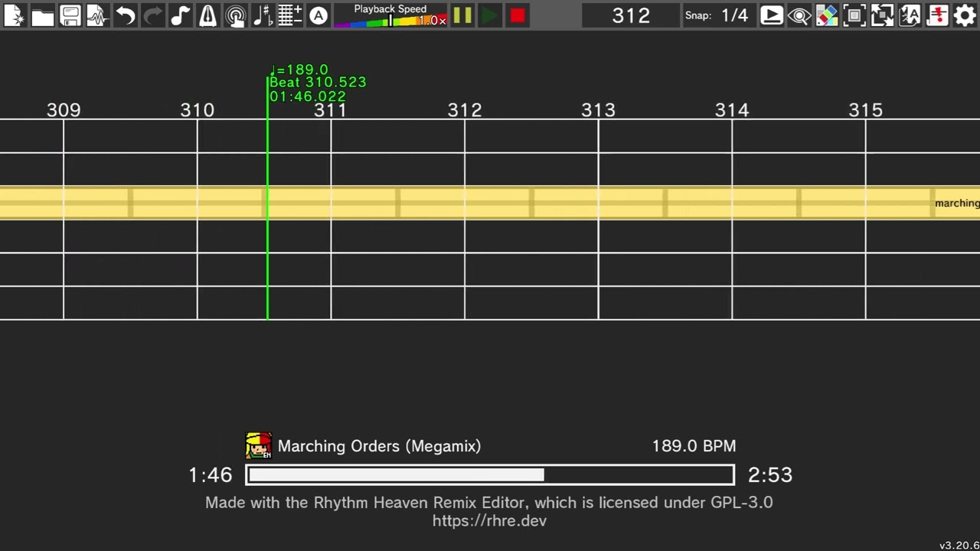Open the sharp/flat note pitch icon

click(x=263, y=15)
